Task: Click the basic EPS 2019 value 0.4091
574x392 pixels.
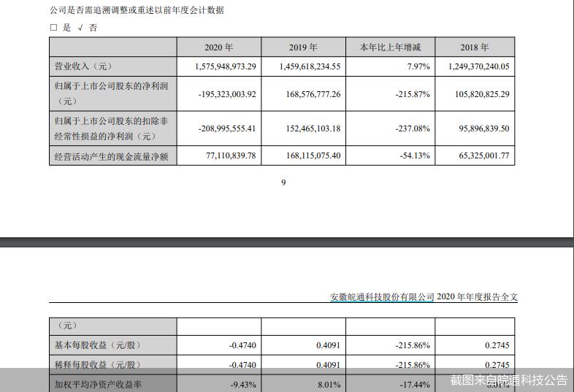Action: click(329, 345)
